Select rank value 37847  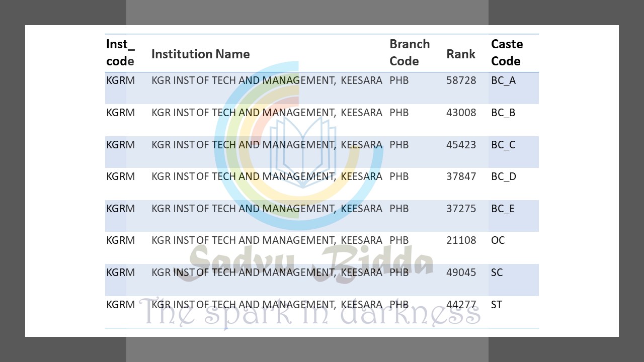coord(461,176)
